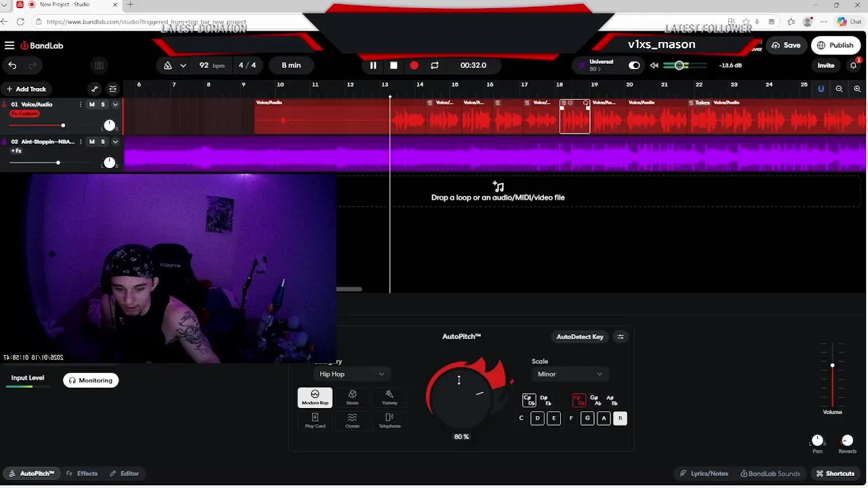
Task: Open the automation curve tool
Action: tap(94, 89)
